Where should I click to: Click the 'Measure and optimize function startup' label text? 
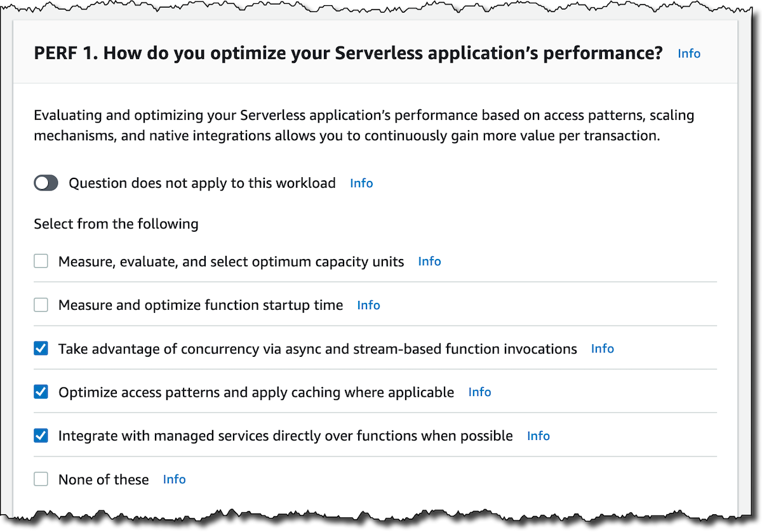201,305
